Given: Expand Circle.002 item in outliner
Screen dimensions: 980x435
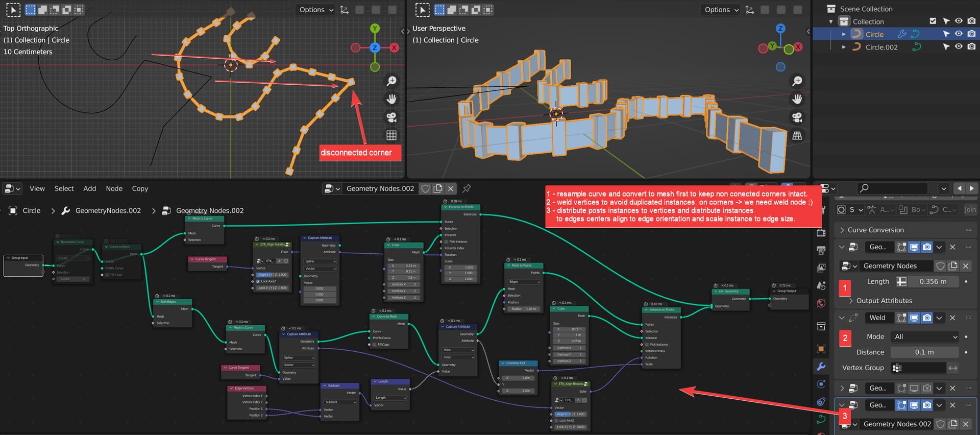Looking at the screenshot, I should (x=844, y=47).
